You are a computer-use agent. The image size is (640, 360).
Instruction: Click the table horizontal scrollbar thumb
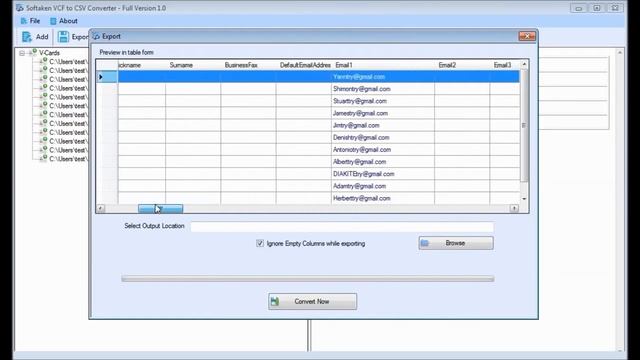coord(160,209)
